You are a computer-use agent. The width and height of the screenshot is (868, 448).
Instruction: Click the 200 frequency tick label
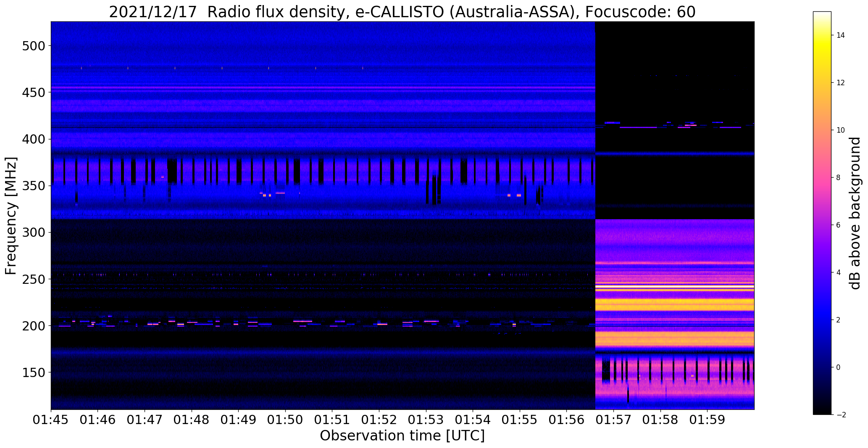pos(33,326)
